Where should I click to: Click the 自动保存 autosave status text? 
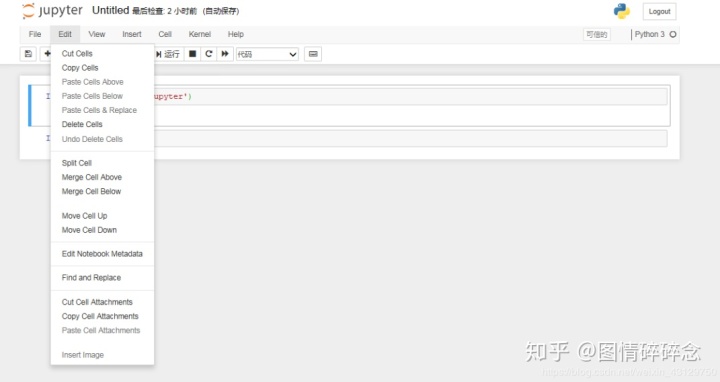click(221, 11)
